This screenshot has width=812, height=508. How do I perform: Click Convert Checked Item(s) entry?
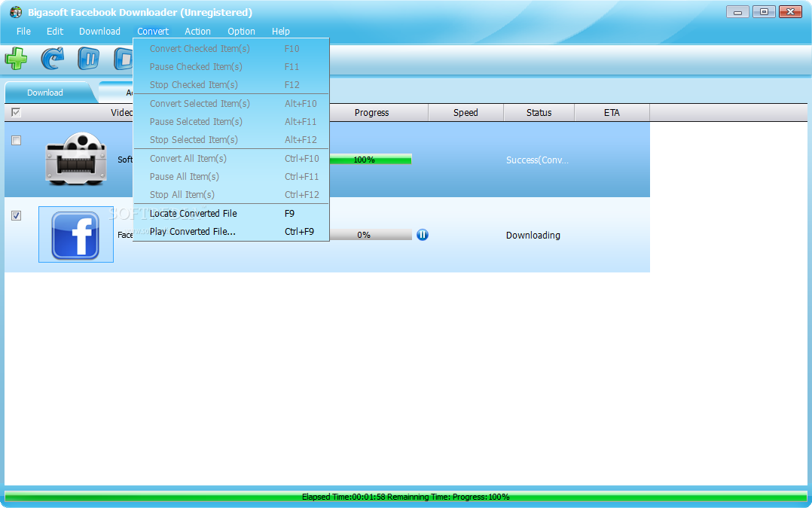(231, 49)
